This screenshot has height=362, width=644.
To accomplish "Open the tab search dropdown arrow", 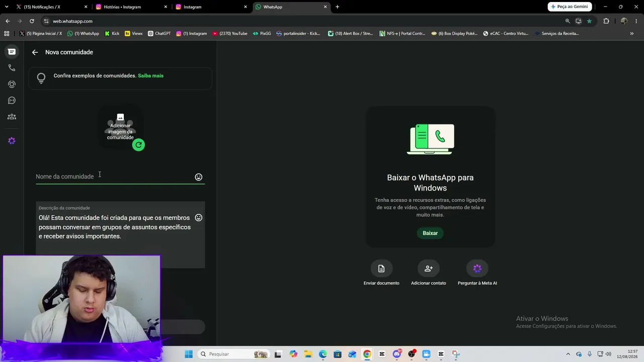I will pos(7,7).
